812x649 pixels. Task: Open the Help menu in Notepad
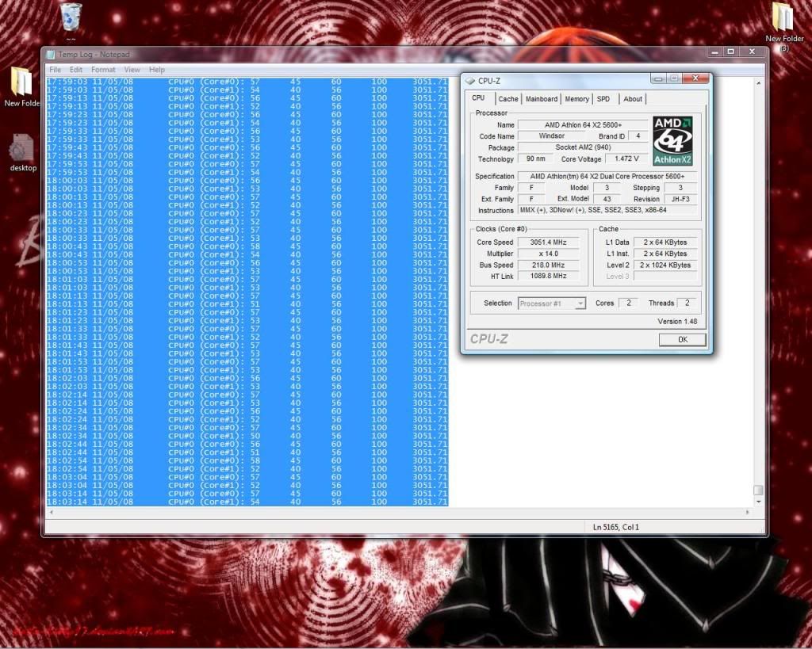coord(157,70)
